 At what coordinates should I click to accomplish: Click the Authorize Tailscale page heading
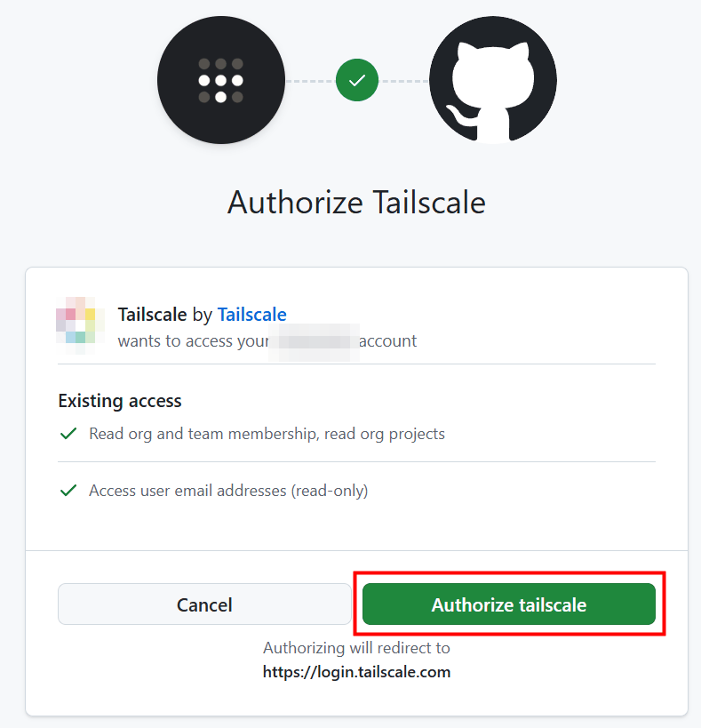point(356,203)
